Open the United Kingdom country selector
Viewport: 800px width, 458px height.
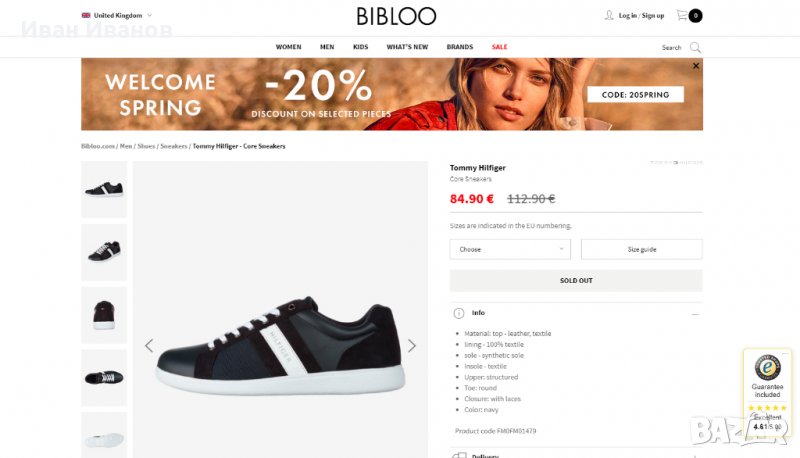(x=117, y=15)
